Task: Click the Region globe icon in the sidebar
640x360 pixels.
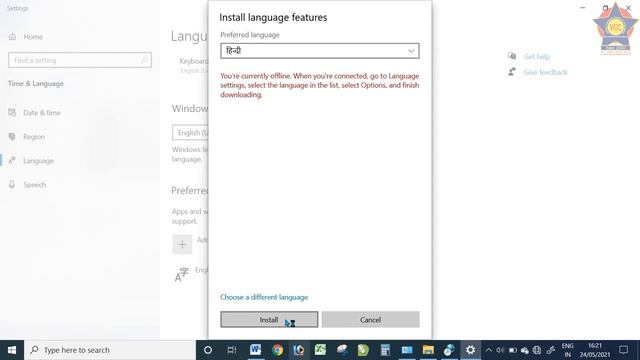Action: 12,137
